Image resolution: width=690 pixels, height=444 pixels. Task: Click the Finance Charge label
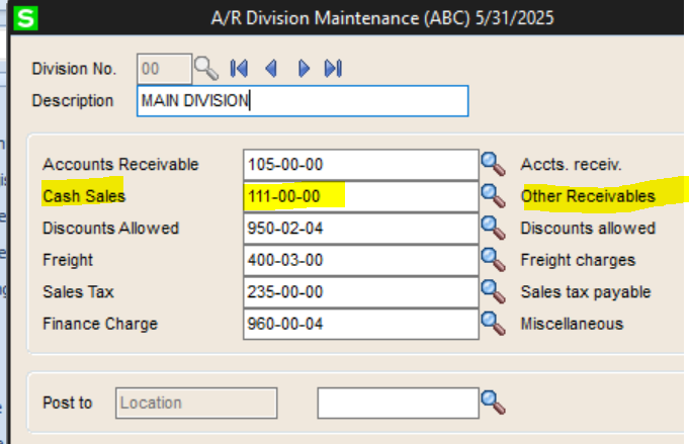pos(100,324)
